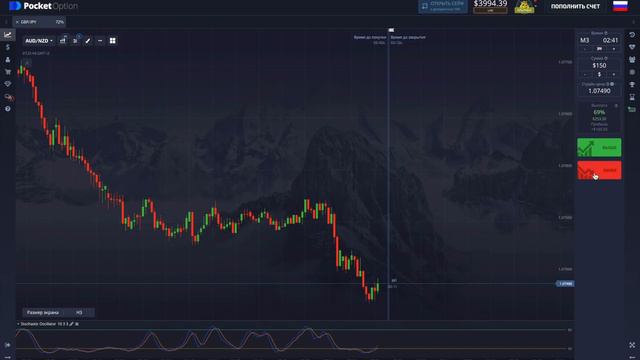The image size is (640, 360).
Task: Open the round circle icon in right sidebar
Action: pos(632,72)
